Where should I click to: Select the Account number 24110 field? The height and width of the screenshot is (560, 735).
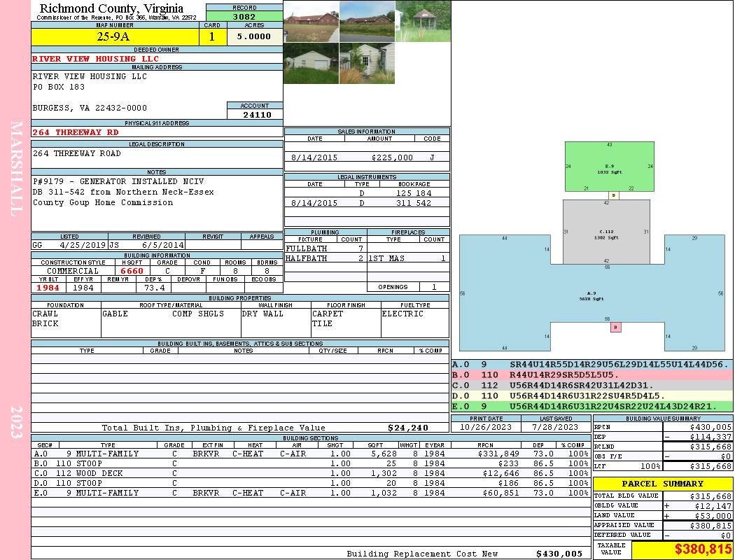click(255, 115)
